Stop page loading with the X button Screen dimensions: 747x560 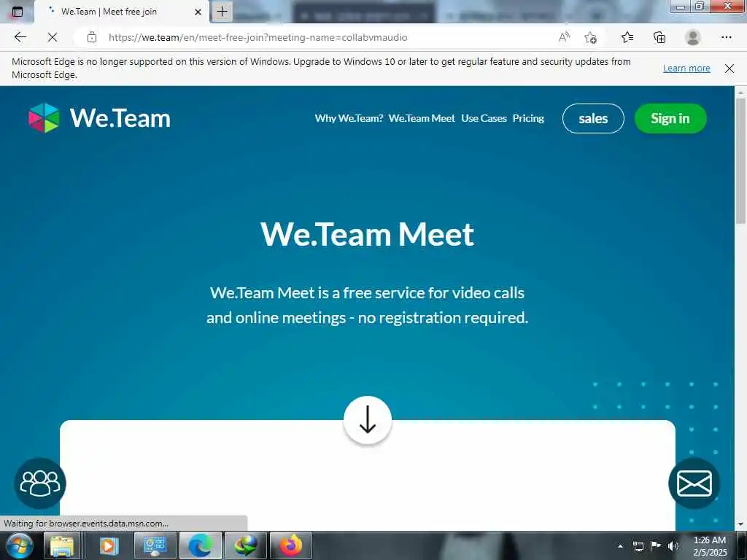(x=53, y=37)
